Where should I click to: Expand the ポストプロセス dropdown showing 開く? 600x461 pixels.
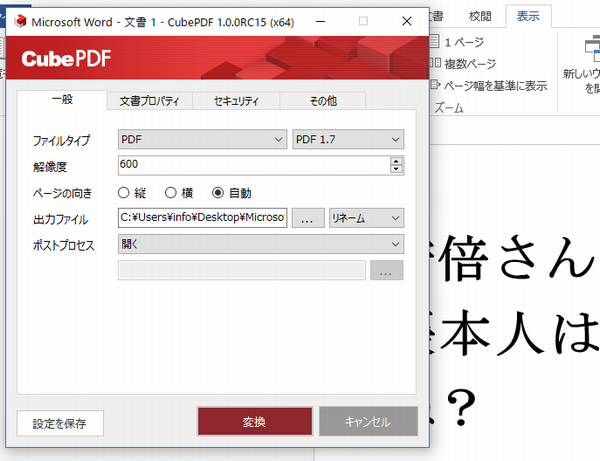[261, 244]
